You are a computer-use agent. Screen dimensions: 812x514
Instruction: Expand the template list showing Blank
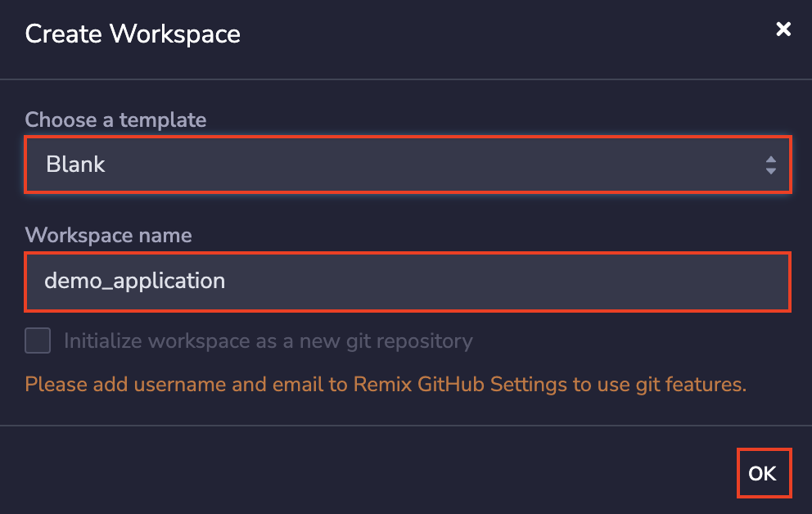(408, 165)
